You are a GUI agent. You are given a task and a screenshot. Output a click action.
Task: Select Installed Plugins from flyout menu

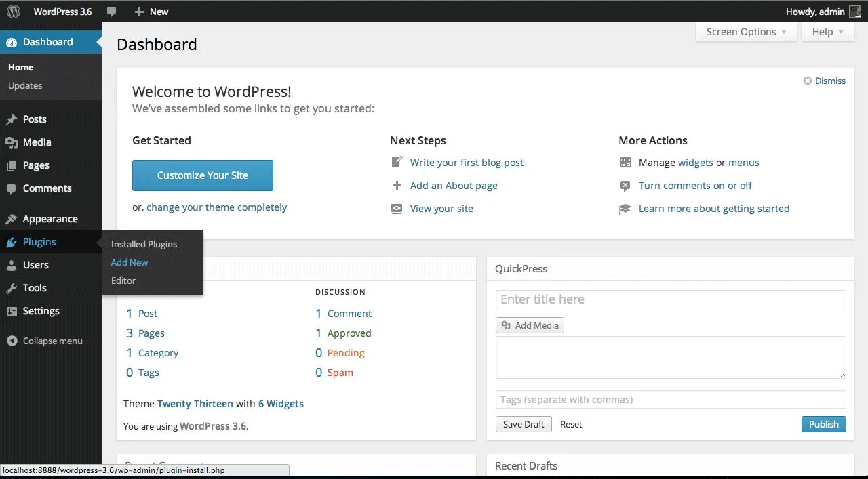click(x=144, y=244)
